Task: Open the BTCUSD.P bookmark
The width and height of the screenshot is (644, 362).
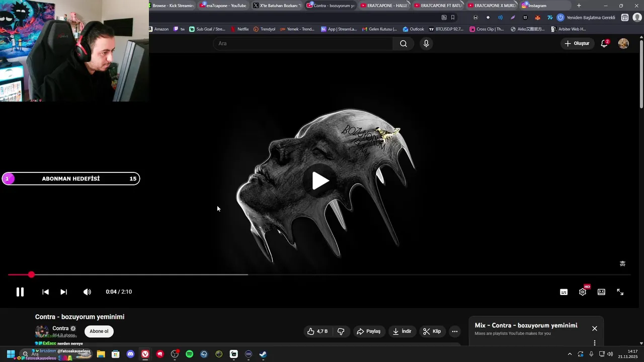Action: [x=446, y=29]
